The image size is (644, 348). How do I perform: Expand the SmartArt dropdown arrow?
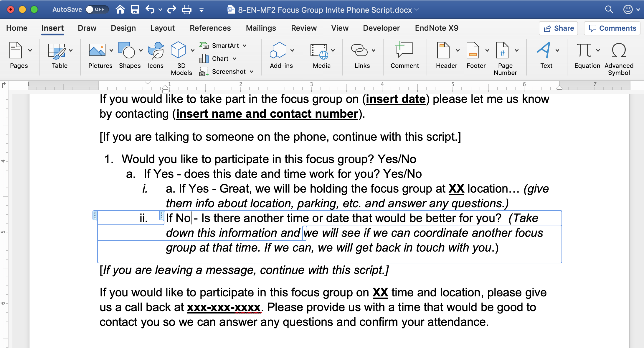[x=246, y=45]
